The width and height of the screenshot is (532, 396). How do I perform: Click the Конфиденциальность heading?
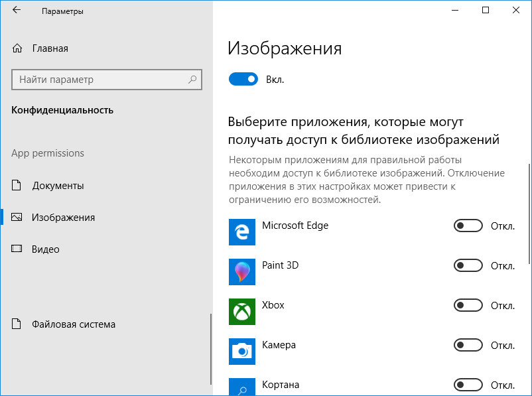click(x=62, y=110)
